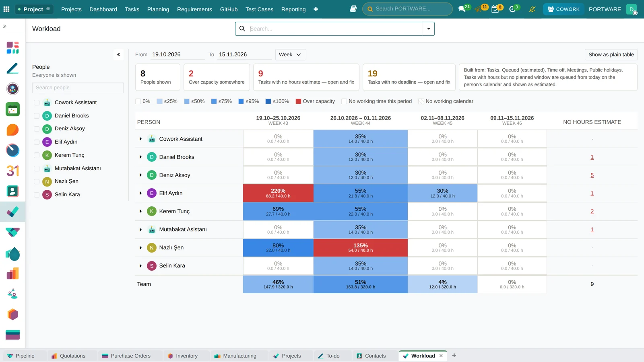The image size is (644, 362).
Task: Click the notepad icon beside search bar
Action: (353, 9)
